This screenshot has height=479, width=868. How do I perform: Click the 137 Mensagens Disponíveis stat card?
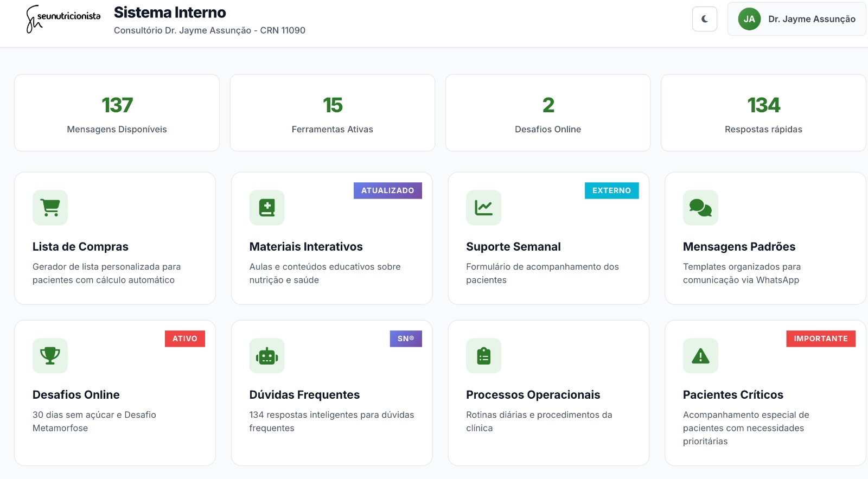pos(117,113)
